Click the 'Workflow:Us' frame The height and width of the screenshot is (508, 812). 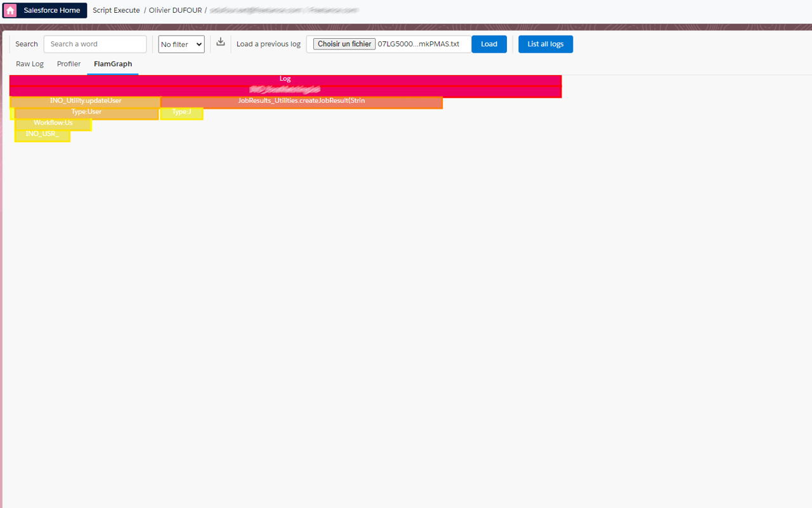53,123
